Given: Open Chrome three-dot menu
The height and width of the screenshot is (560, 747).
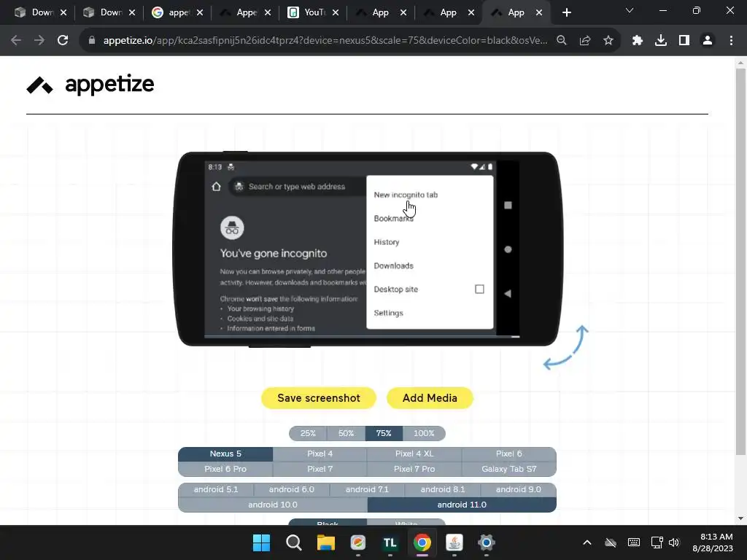Looking at the screenshot, I should (731, 41).
